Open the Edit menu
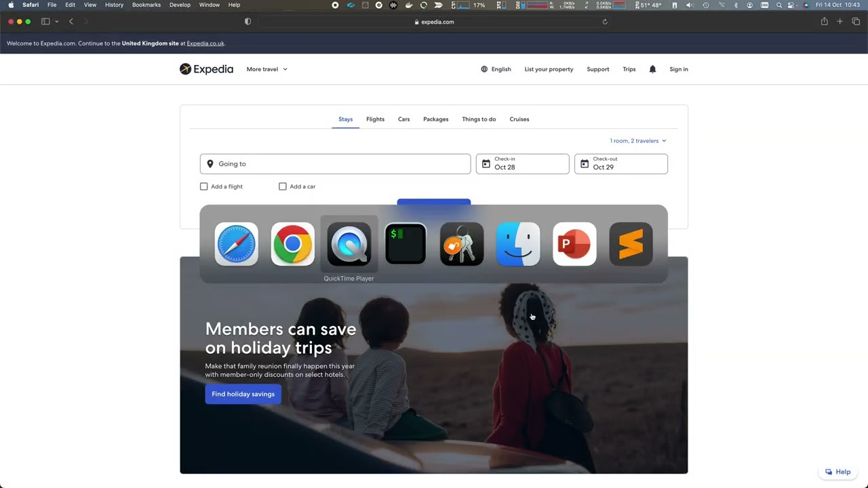Screen dimensions: 868x488 [x=70, y=5]
